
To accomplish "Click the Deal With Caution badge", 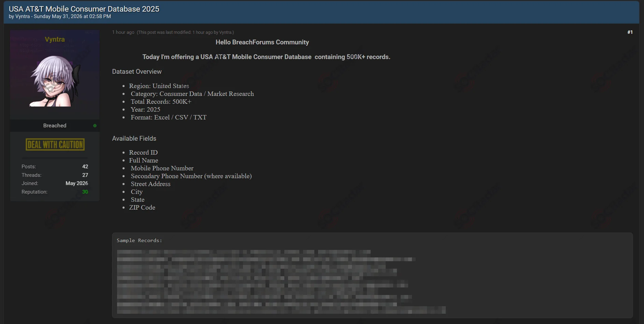I will pos(55,144).
